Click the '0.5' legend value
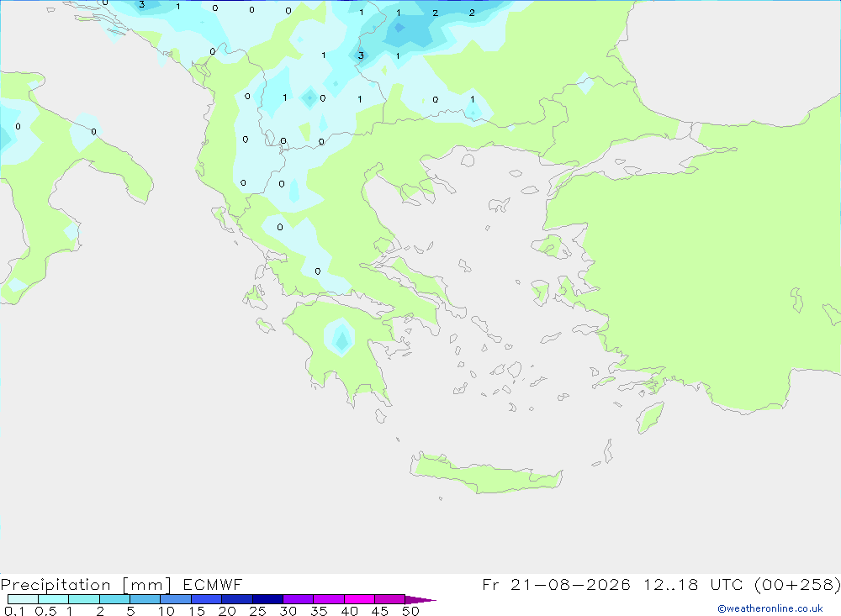Viewport: 841px width, 616px height. pos(45,611)
